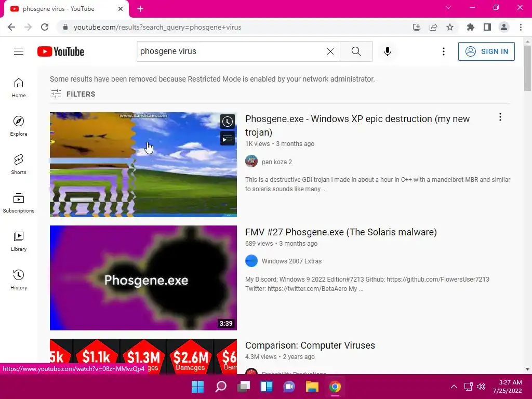Click the browser forward arrow

[28, 27]
